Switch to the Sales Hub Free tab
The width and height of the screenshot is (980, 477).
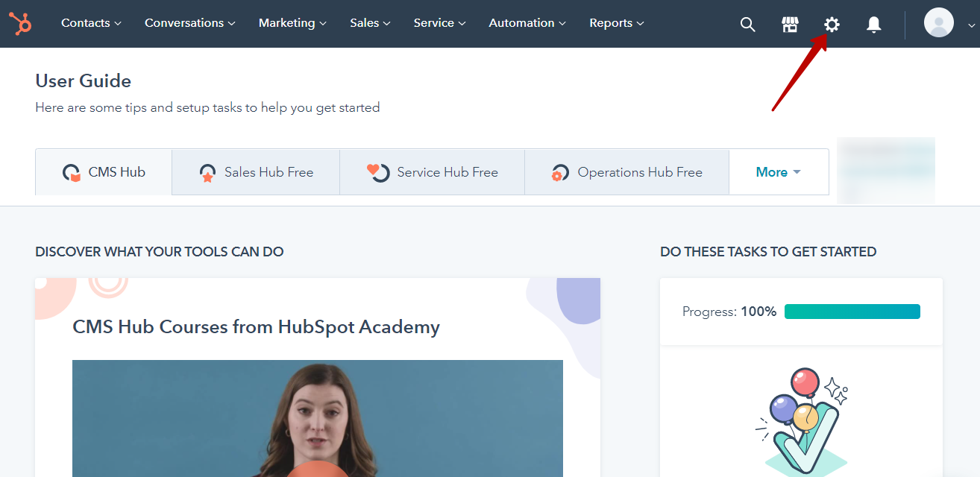pyautogui.click(x=256, y=172)
